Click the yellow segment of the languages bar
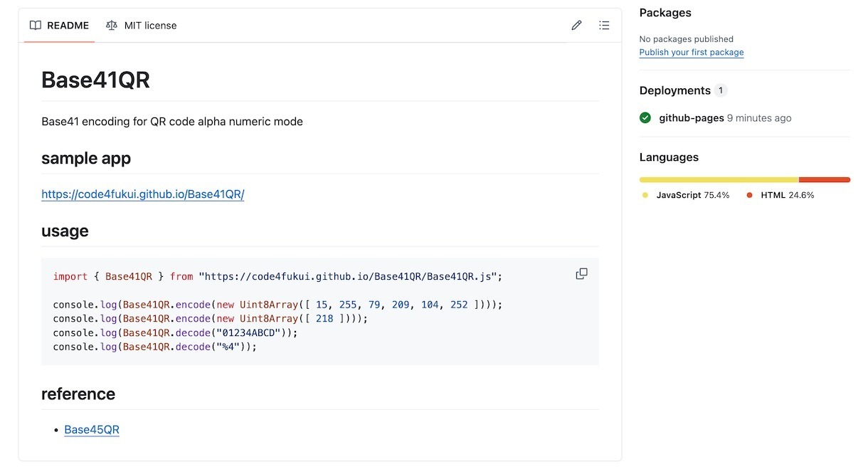The height and width of the screenshot is (474, 868). (719, 180)
